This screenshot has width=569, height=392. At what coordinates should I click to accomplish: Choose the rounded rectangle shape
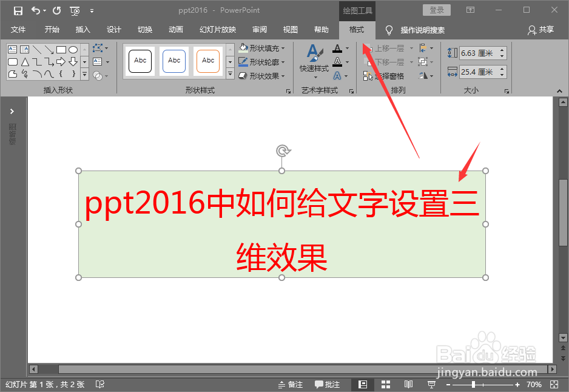pyautogui.click(x=12, y=62)
